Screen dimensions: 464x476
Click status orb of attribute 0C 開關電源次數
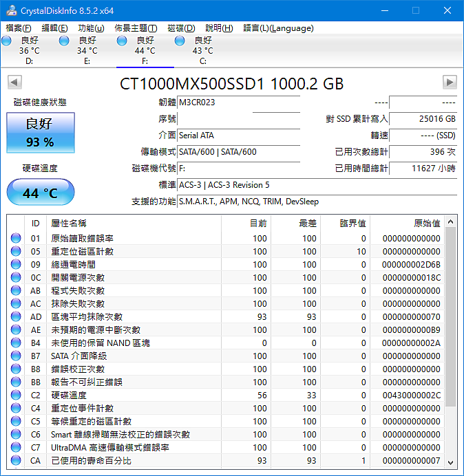pos(16,277)
